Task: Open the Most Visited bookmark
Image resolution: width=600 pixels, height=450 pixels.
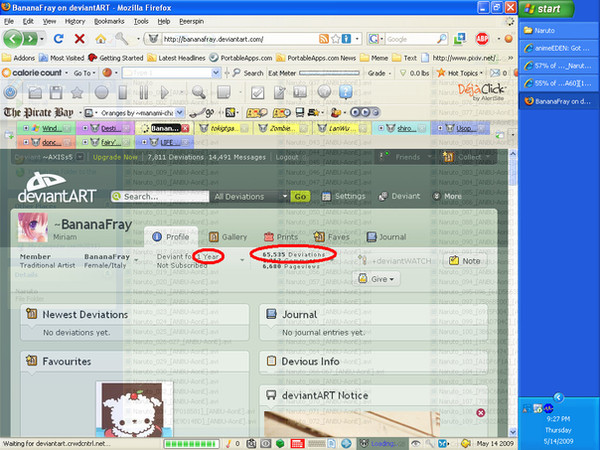Action: [x=62, y=58]
